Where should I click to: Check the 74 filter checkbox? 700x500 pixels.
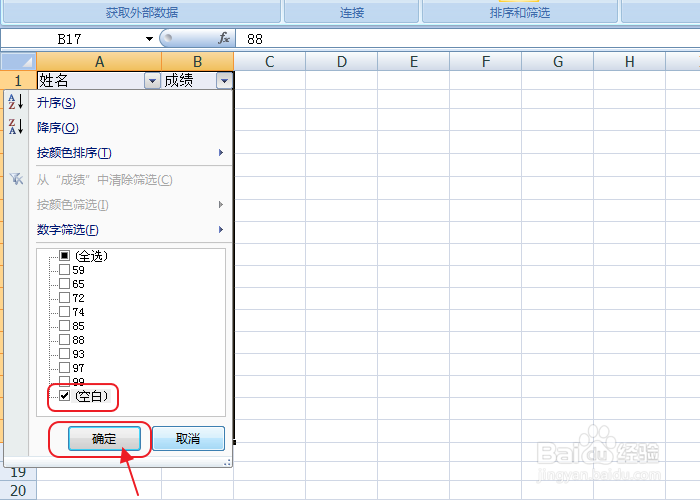[64, 312]
